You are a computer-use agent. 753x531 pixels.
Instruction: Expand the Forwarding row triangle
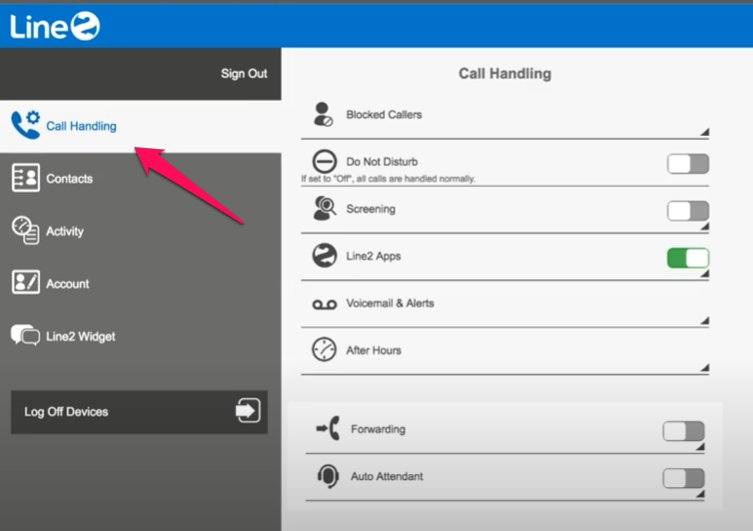click(700, 447)
